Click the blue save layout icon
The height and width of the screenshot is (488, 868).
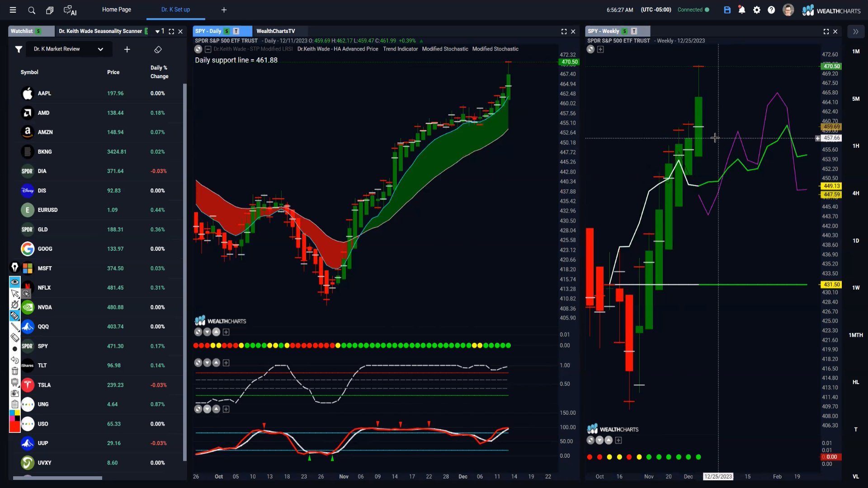click(727, 10)
